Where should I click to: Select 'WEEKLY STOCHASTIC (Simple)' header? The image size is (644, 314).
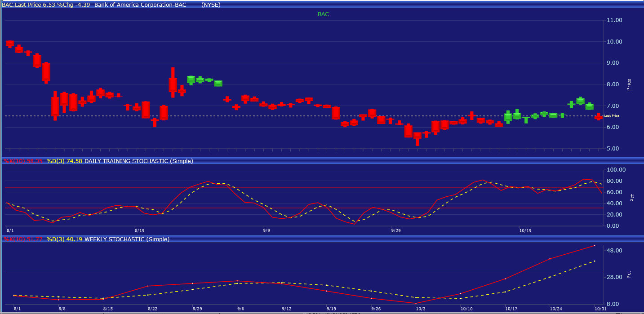coord(127,239)
